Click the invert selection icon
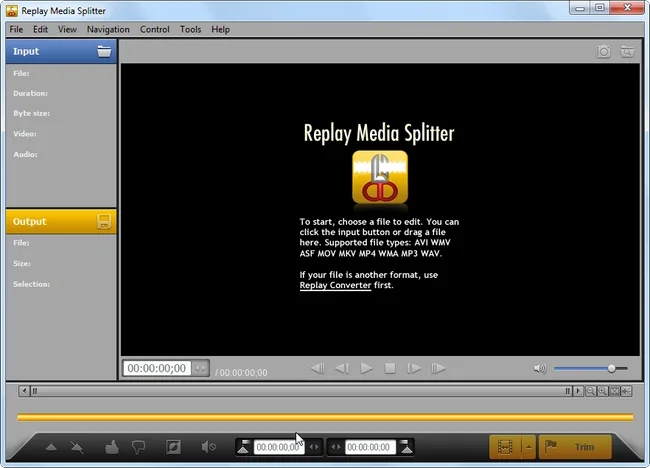Image resolution: width=650 pixels, height=468 pixels. (173, 447)
